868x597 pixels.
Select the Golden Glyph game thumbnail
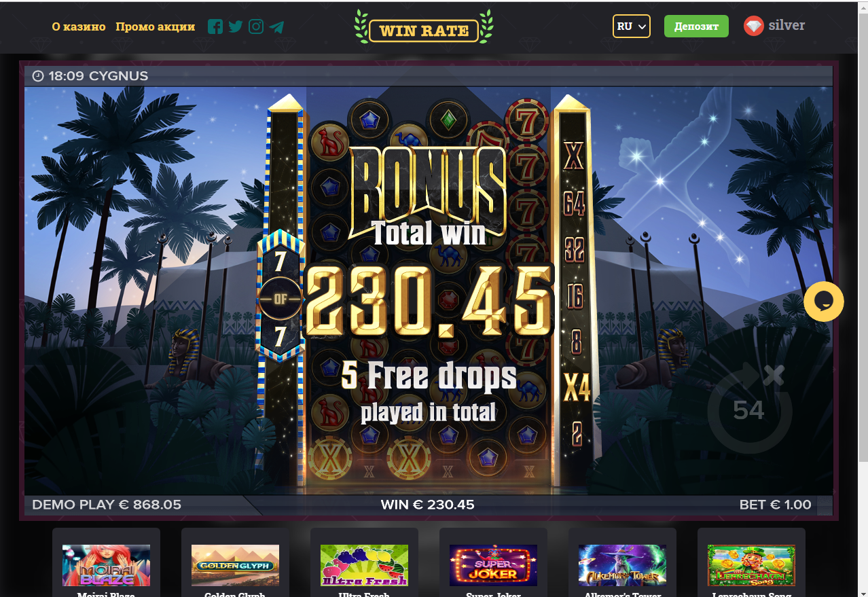coord(235,565)
